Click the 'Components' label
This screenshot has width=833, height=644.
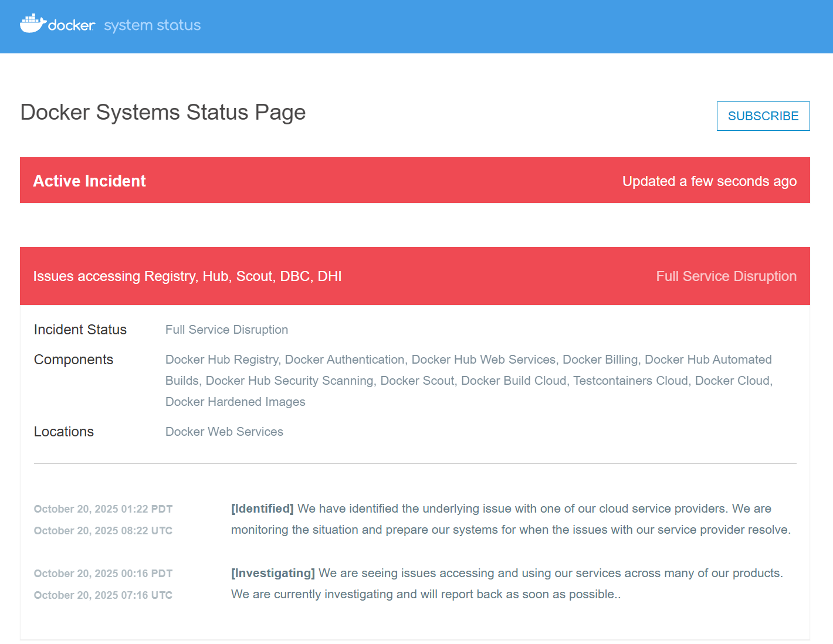[73, 360]
